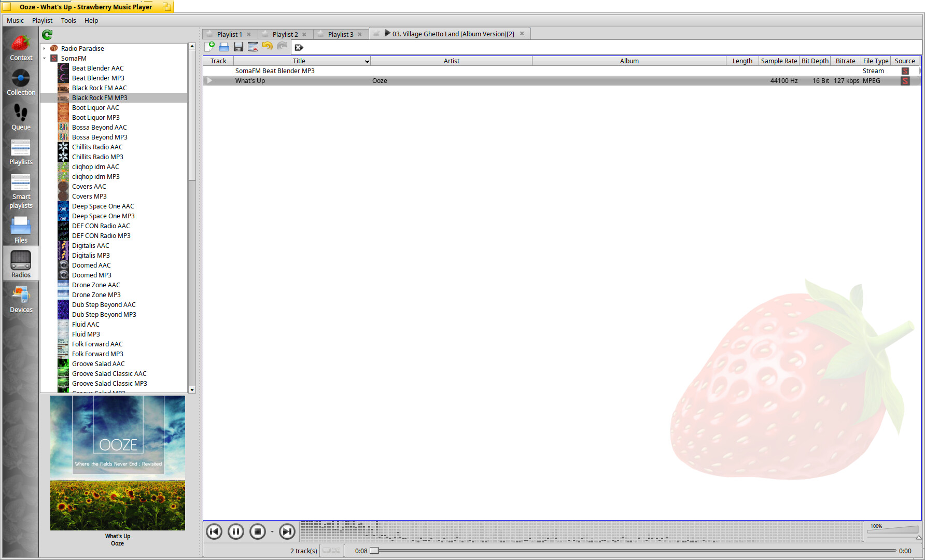Switch to the Playlist 2 tab
The image size is (925, 560).
pyautogui.click(x=285, y=34)
